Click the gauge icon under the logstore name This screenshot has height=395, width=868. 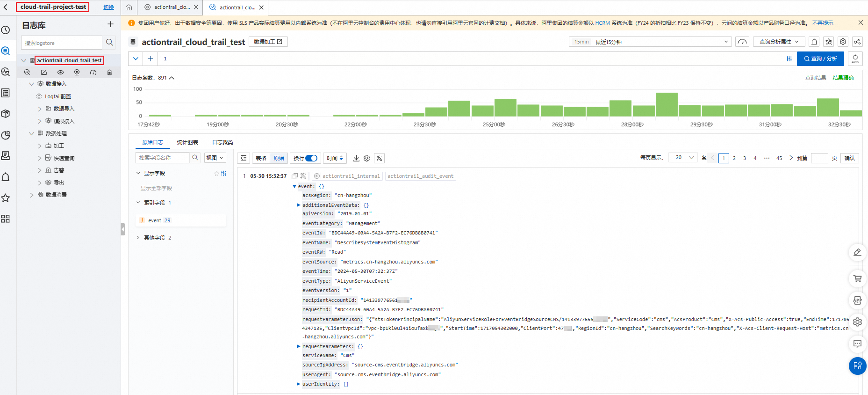93,72
